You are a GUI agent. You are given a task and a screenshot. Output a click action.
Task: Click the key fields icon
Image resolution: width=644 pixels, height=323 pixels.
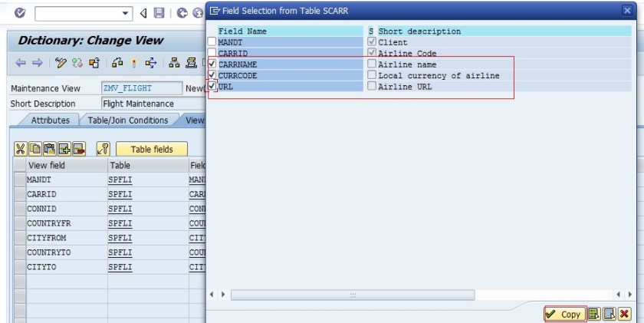click(103, 149)
